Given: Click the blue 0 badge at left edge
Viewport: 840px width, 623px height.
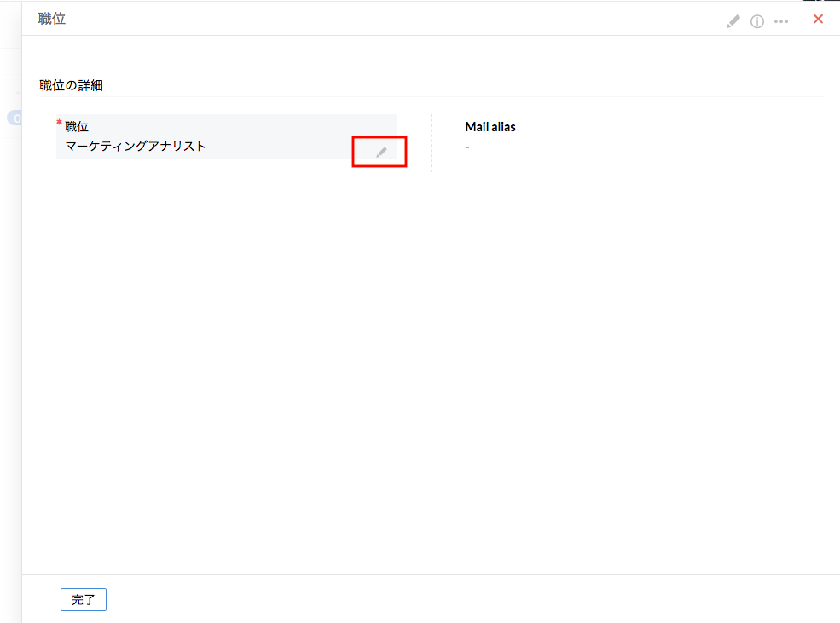Looking at the screenshot, I should tap(14, 118).
